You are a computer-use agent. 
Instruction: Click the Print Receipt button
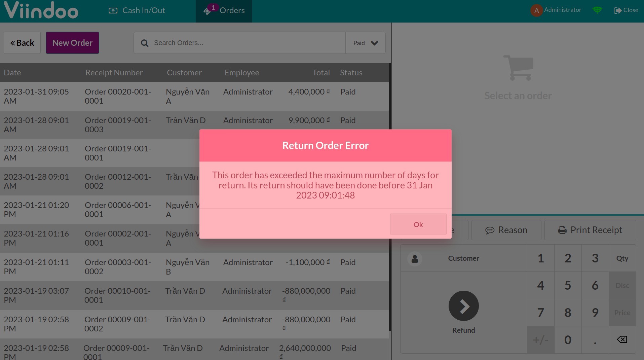click(x=590, y=230)
